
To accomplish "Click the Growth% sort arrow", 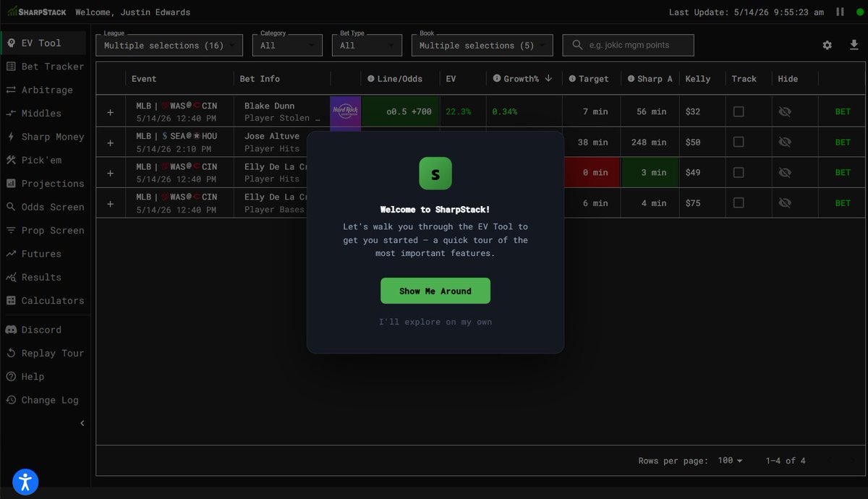I will click(x=548, y=78).
